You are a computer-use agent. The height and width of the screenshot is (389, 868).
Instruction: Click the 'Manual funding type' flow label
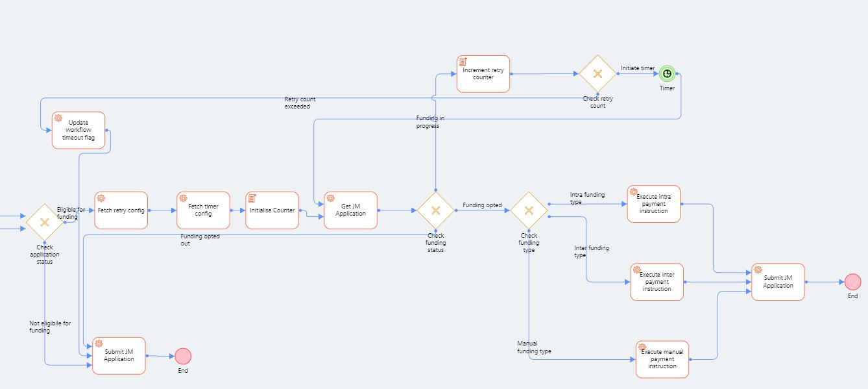[534, 347]
